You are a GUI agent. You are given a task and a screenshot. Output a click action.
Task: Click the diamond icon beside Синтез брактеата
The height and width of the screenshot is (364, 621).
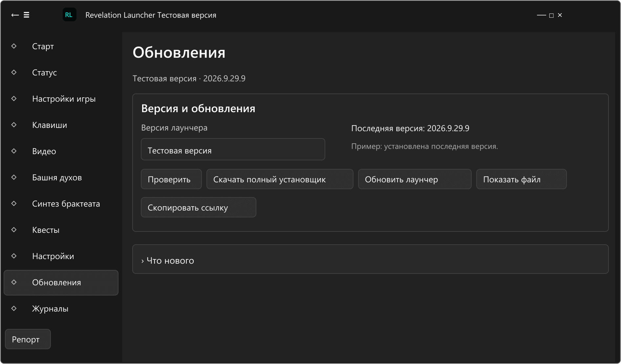(x=14, y=204)
